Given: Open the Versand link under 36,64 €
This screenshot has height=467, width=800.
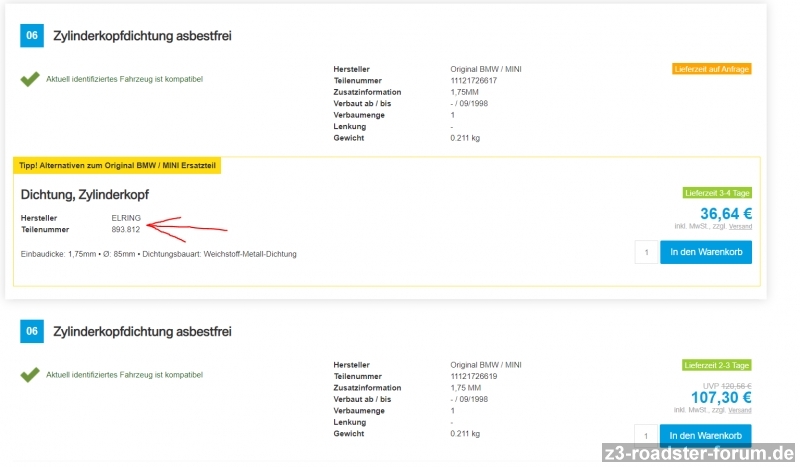Looking at the screenshot, I should click(740, 227).
